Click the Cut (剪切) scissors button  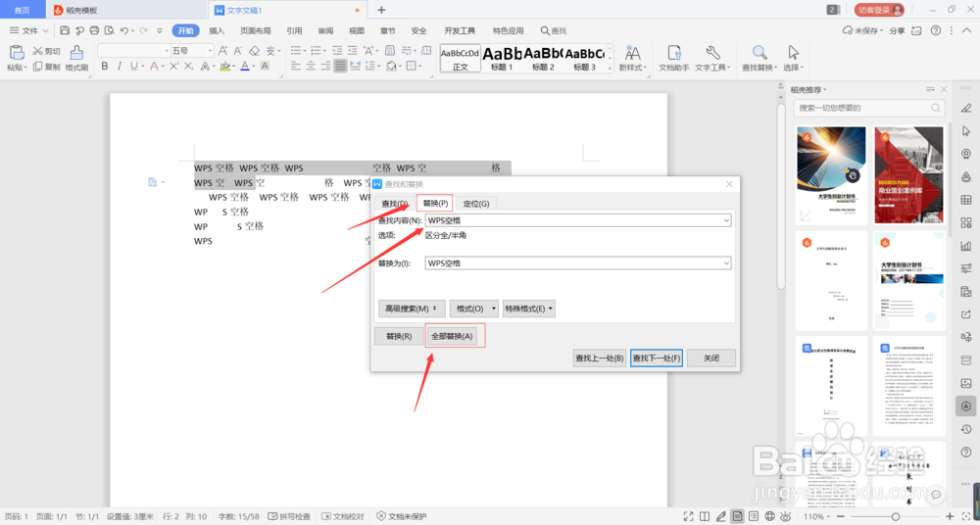point(46,51)
